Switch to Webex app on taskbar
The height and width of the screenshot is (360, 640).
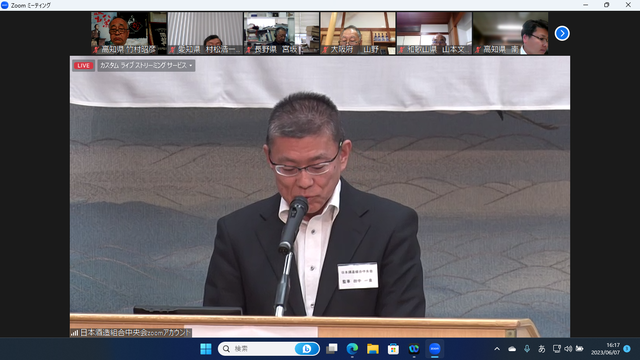tap(413, 349)
